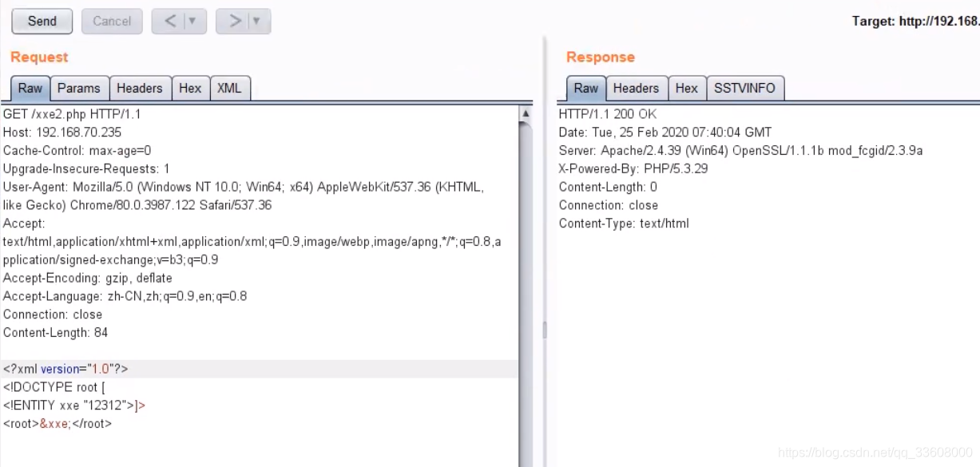Click the 'Accept-Language: zh-CN' header line
This screenshot has height=467, width=980.
coord(125,296)
